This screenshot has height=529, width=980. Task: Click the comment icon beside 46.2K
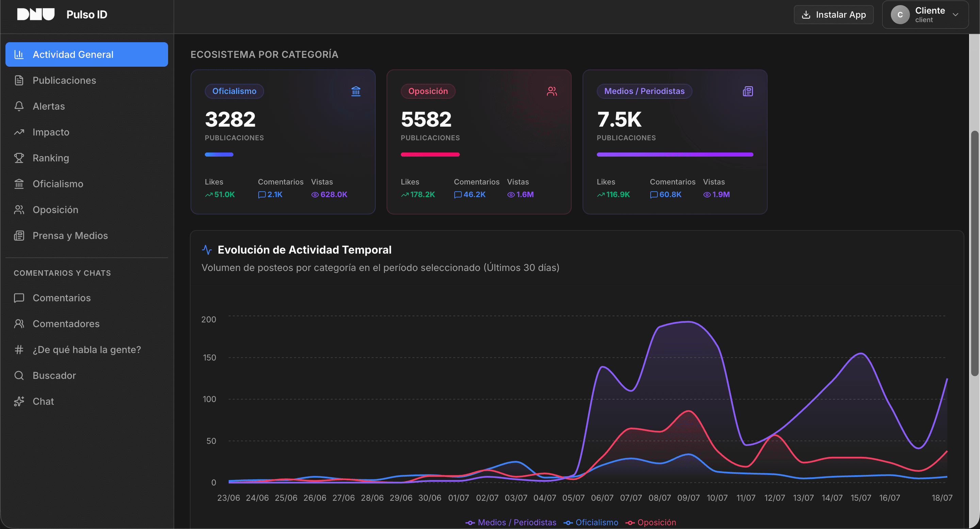pos(458,195)
